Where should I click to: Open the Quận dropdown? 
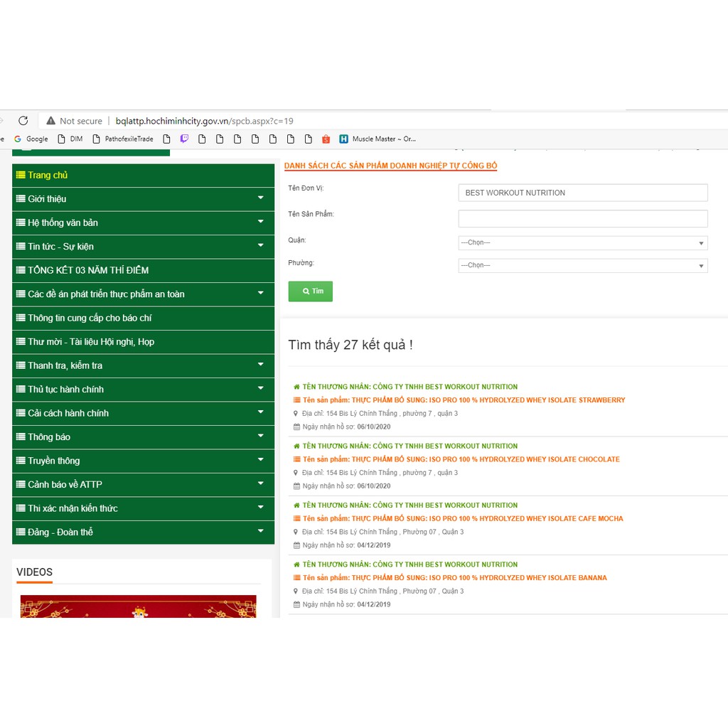(583, 243)
